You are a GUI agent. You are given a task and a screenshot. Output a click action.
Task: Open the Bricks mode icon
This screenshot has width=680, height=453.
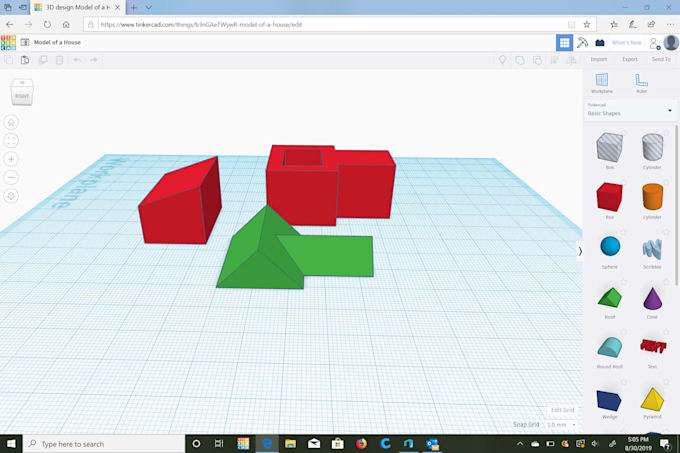(600, 42)
